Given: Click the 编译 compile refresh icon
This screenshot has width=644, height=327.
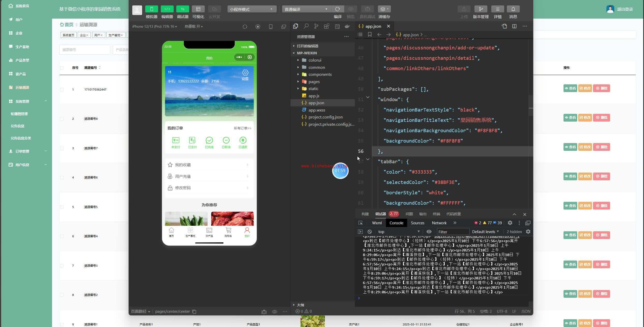Looking at the screenshot, I should (x=338, y=9).
